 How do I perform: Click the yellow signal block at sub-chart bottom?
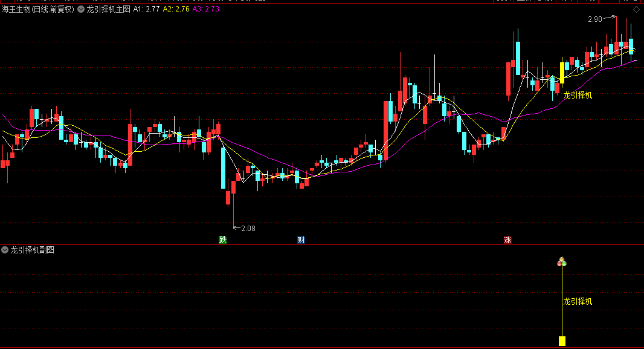coord(562,341)
